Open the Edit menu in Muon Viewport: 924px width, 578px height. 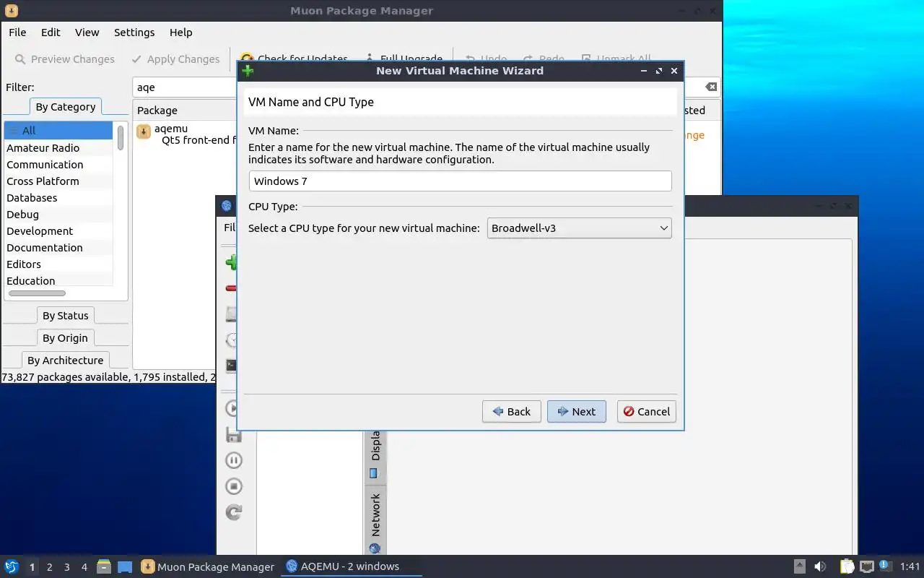pos(51,33)
